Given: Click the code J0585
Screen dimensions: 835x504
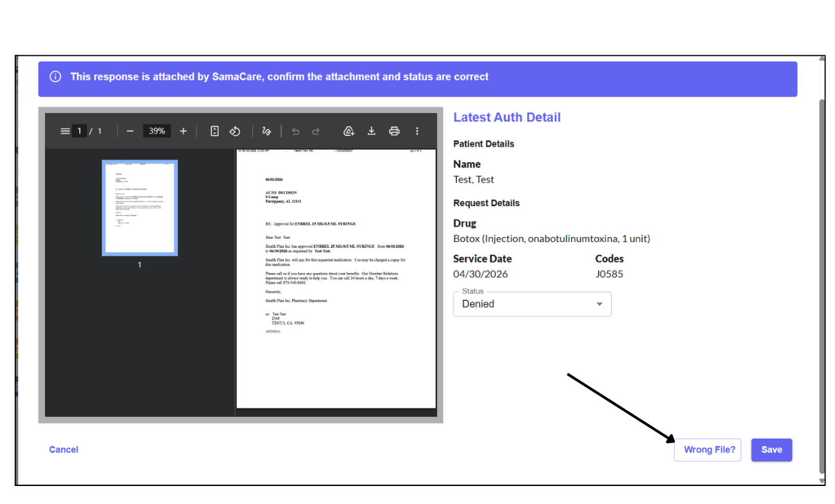Looking at the screenshot, I should click(609, 274).
